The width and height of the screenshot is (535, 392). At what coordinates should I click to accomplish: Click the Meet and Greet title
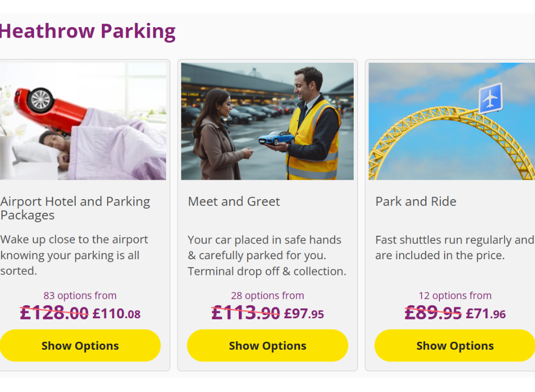pyautogui.click(x=234, y=201)
